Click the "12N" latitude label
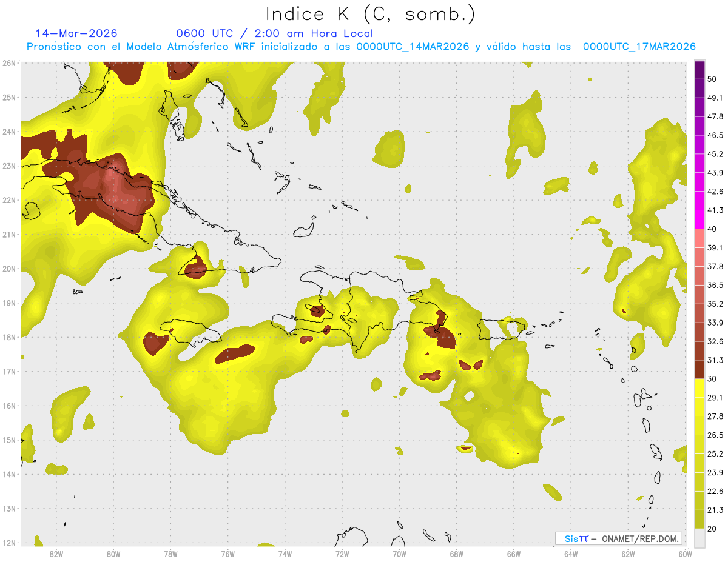 pyautogui.click(x=9, y=543)
